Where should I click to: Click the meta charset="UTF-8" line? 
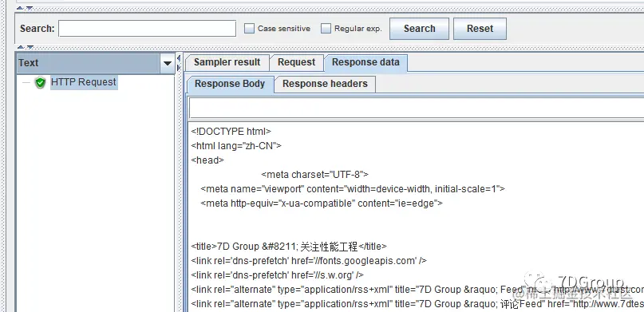(314, 175)
